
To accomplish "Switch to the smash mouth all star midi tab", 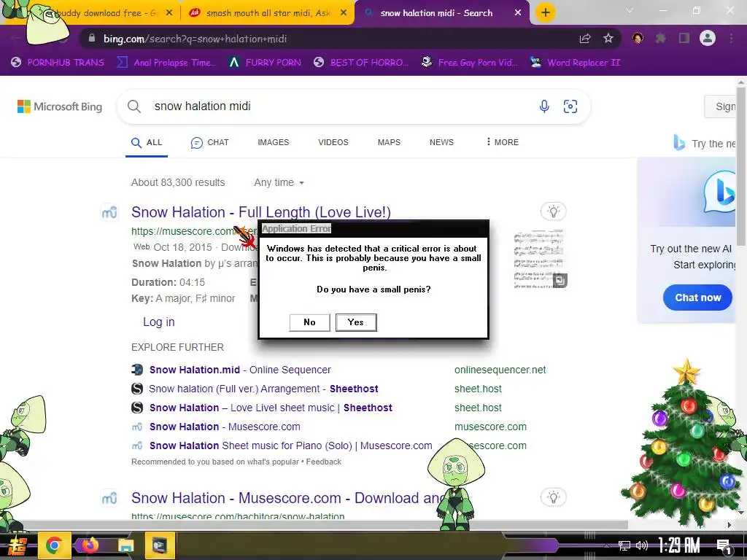I will click(x=268, y=13).
